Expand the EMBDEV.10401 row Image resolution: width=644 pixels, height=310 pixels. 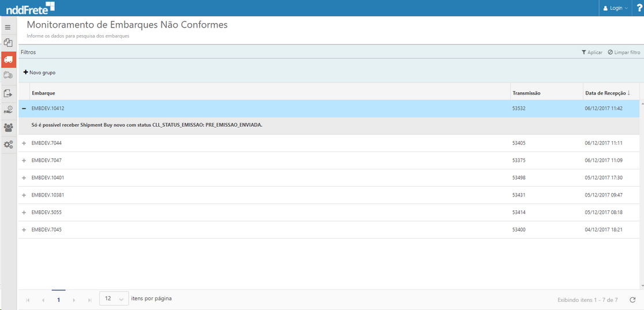click(24, 177)
